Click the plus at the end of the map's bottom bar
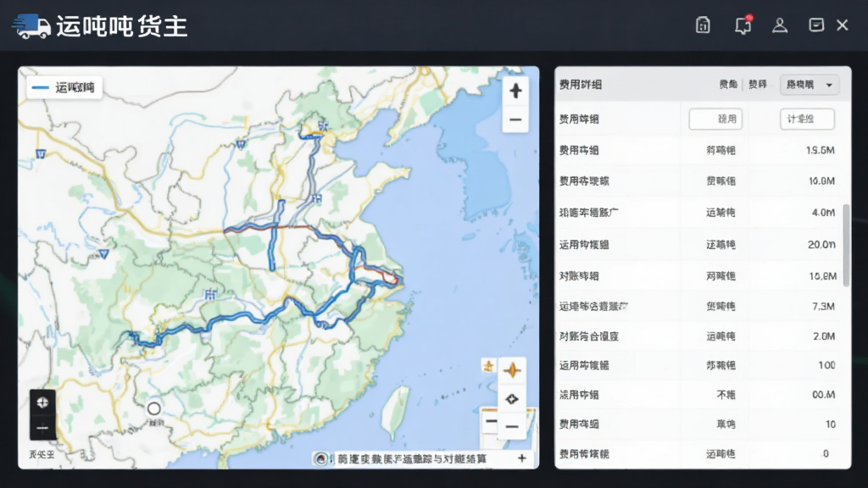Image resolution: width=868 pixels, height=488 pixels. coord(521,458)
